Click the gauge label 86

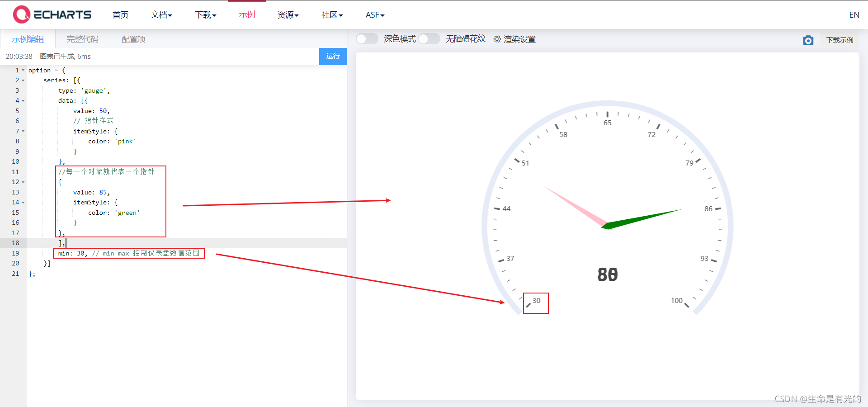[x=708, y=209]
